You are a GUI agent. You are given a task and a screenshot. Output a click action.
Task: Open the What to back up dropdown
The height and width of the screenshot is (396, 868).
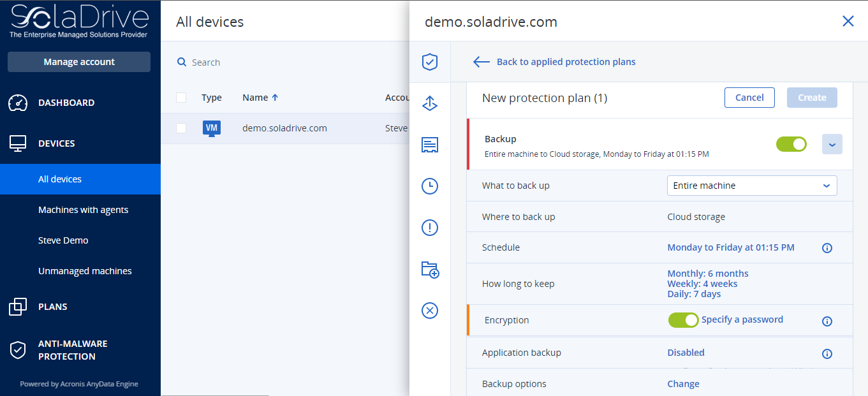point(752,186)
